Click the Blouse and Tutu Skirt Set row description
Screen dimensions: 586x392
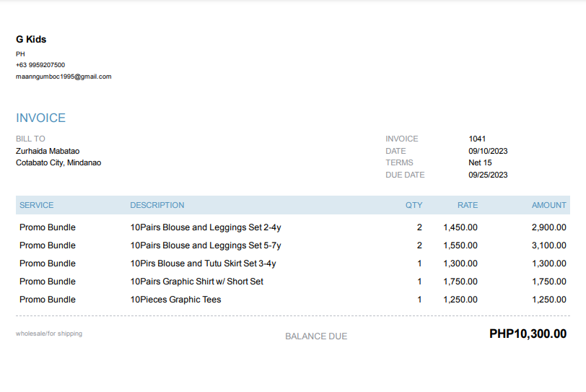203,263
